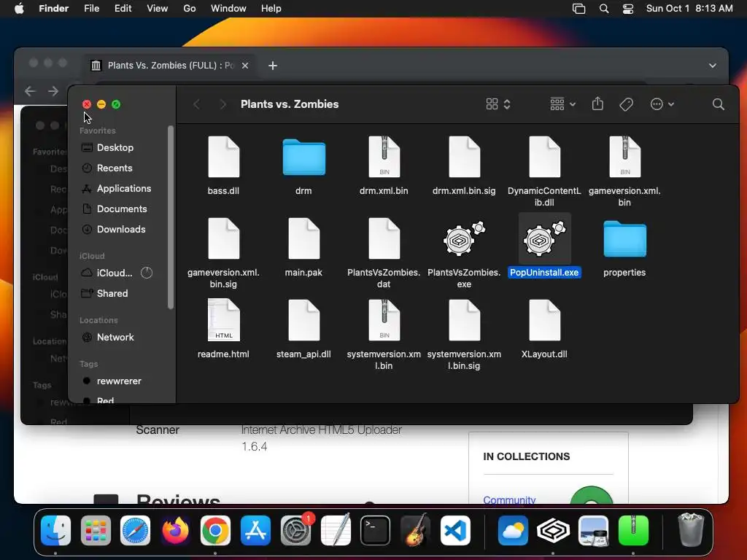The height and width of the screenshot is (560, 747).
Task: Launch Safari from the Dock
Action: 135,531
